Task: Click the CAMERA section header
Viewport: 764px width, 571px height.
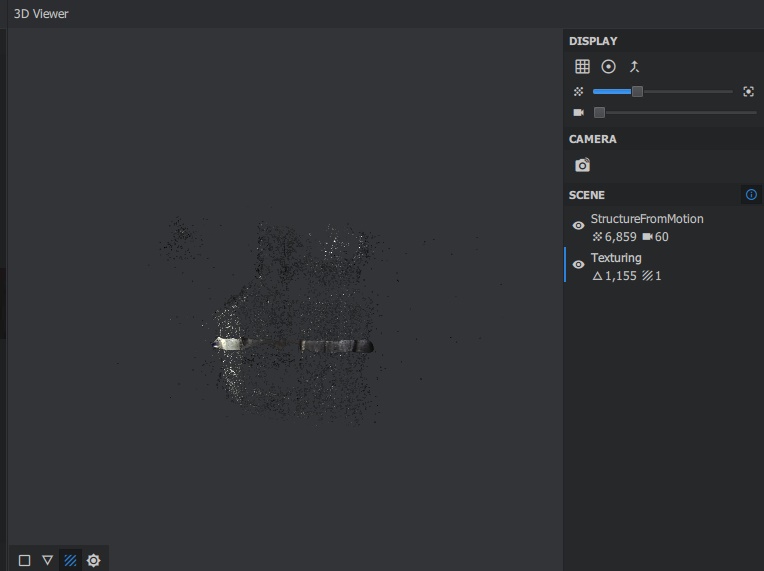Action: click(x=592, y=139)
